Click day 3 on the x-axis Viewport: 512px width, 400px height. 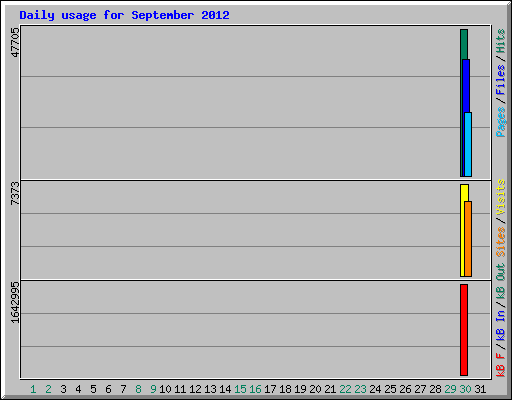pos(63,389)
